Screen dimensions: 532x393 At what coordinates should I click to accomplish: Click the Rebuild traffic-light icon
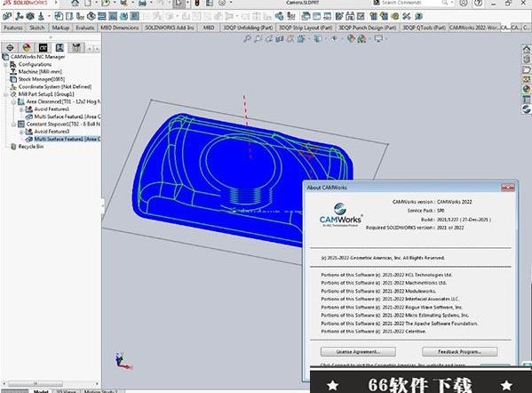(x=197, y=3)
